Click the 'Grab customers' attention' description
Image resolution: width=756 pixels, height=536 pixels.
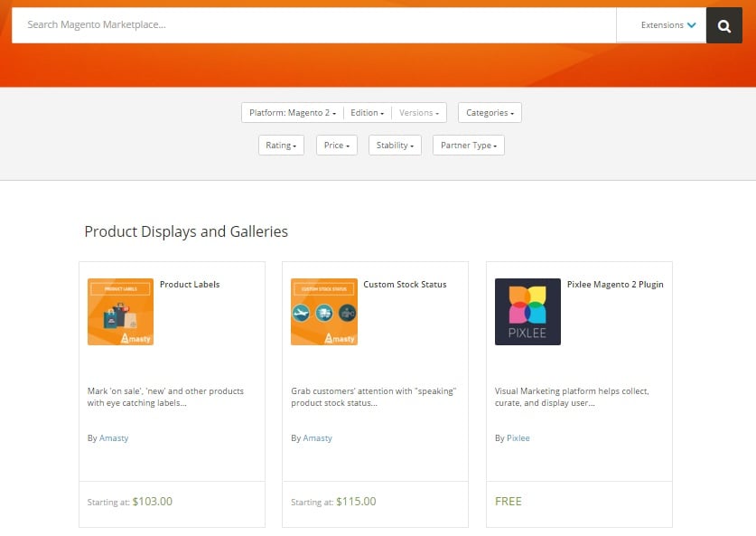(374, 397)
